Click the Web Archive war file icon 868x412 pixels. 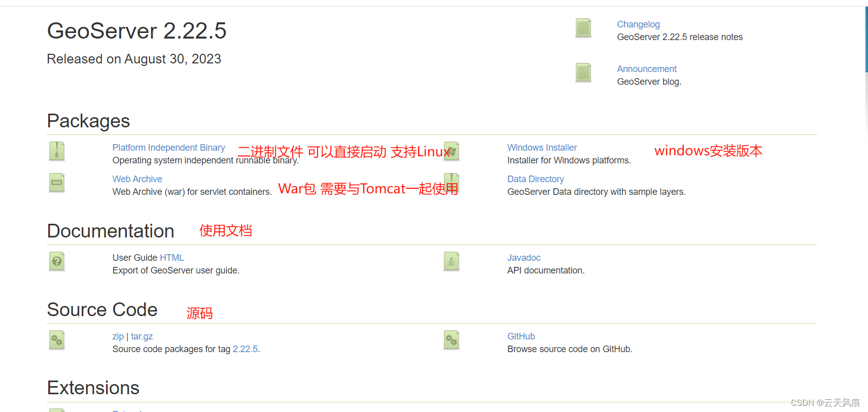(x=56, y=183)
